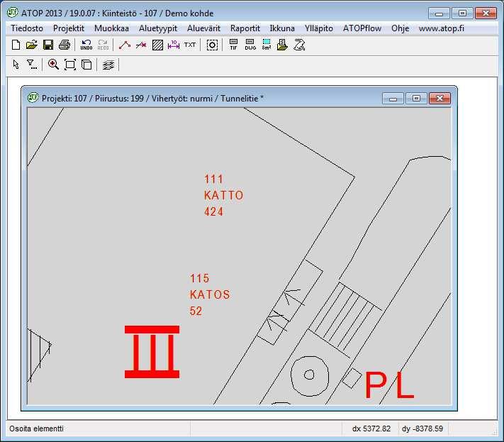This screenshot has height=442, width=504.
Task: Click the dx 5372.82 status field
Action: 371,429
